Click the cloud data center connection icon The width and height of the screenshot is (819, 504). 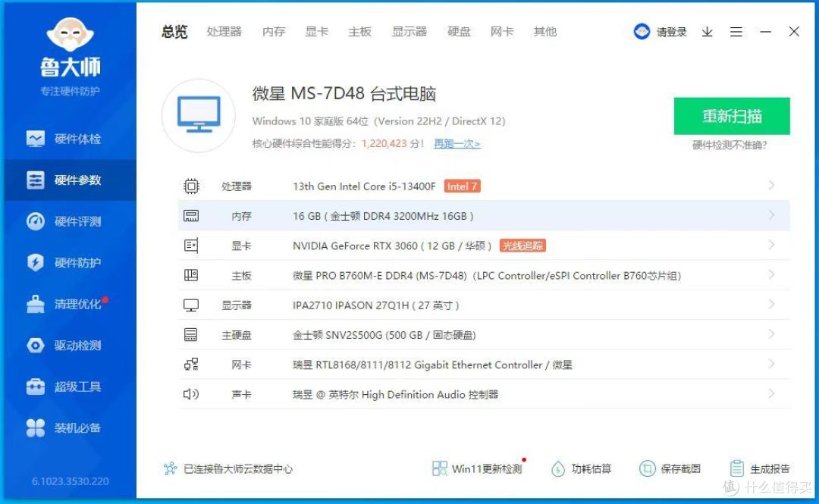[x=171, y=468]
